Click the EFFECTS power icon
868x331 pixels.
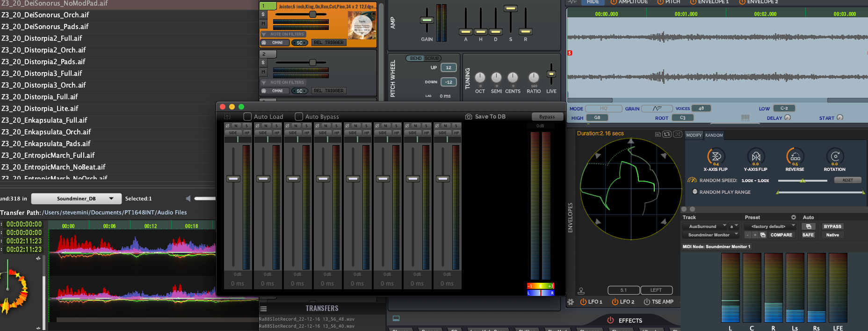pos(610,320)
